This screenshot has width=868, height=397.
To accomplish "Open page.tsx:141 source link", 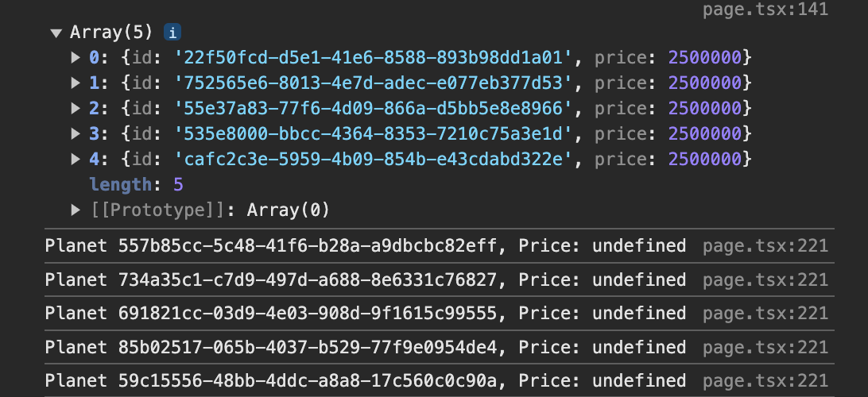I will pyautogui.click(x=765, y=9).
